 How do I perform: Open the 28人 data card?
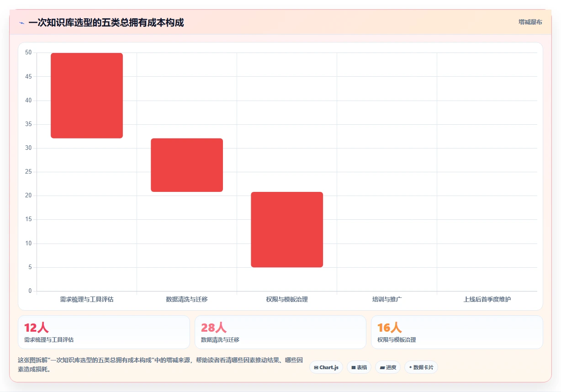[x=280, y=332]
